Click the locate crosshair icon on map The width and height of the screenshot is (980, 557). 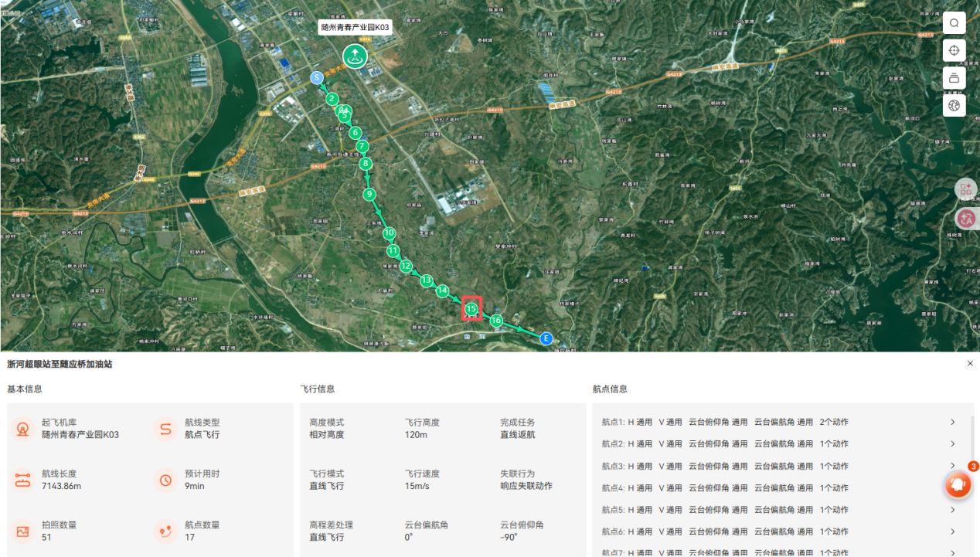954,50
